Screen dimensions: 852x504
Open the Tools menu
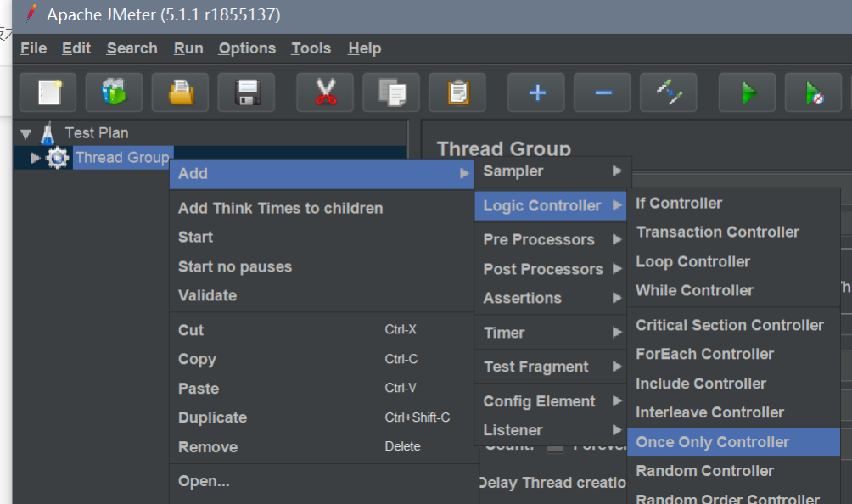(311, 48)
